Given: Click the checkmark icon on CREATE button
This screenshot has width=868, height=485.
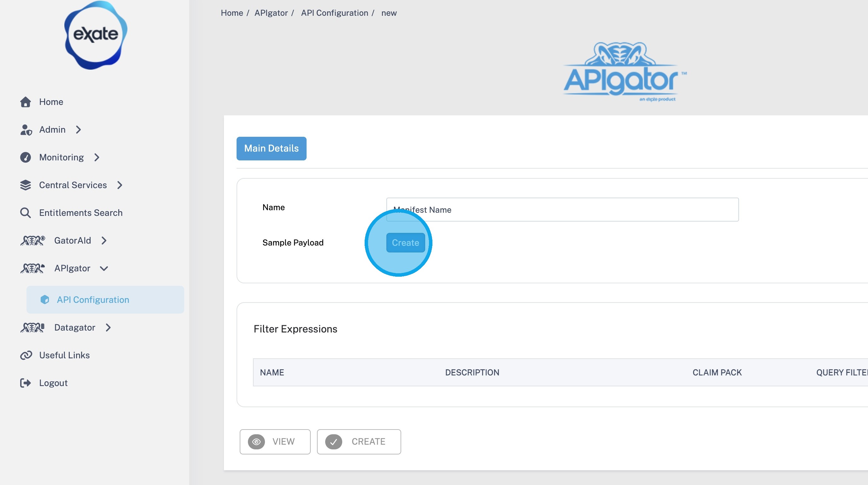Looking at the screenshot, I should (334, 442).
